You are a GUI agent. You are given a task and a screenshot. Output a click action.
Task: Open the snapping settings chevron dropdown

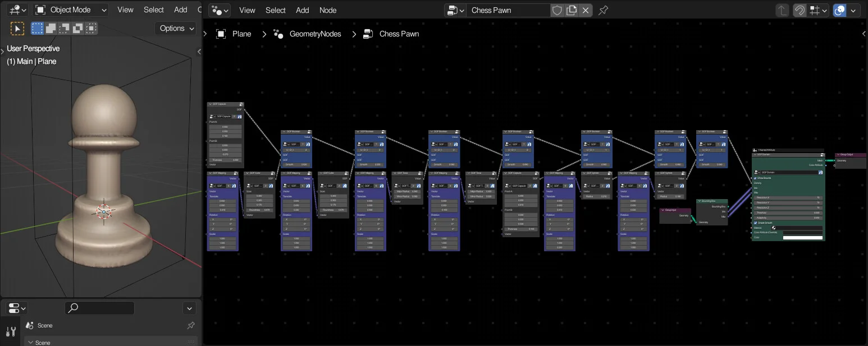[825, 11]
